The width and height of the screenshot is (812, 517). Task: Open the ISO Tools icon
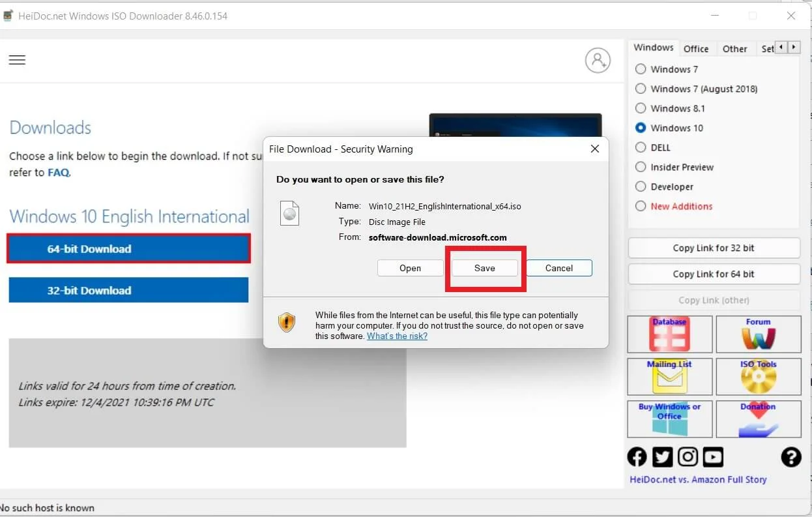pyautogui.click(x=758, y=376)
